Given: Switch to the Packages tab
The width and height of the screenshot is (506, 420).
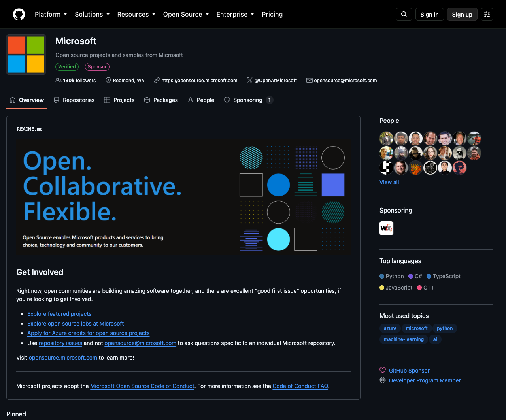Looking at the screenshot, I should pos(161,100).
